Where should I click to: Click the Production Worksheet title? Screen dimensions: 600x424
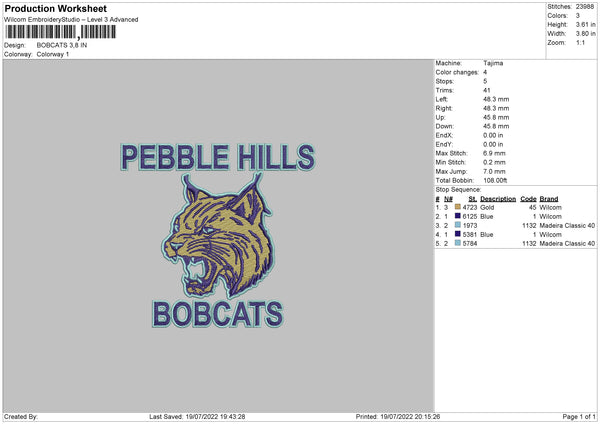(x=55, y=8)
